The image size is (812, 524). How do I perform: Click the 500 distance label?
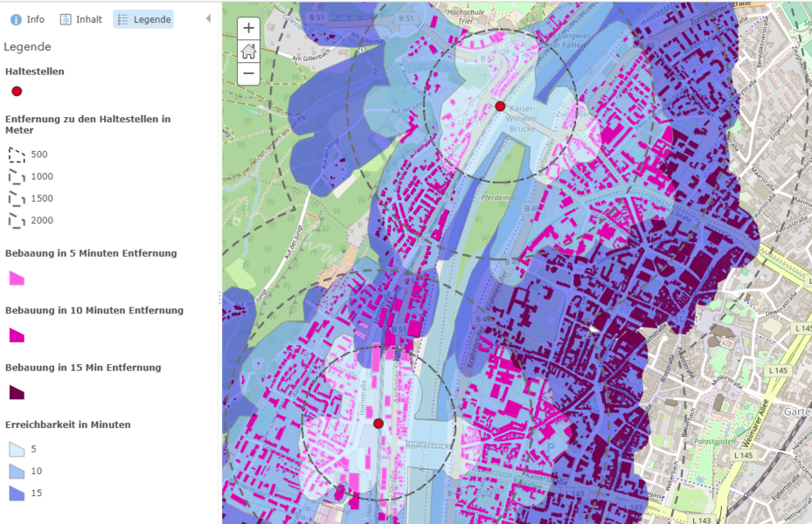(x=38, y=155)
